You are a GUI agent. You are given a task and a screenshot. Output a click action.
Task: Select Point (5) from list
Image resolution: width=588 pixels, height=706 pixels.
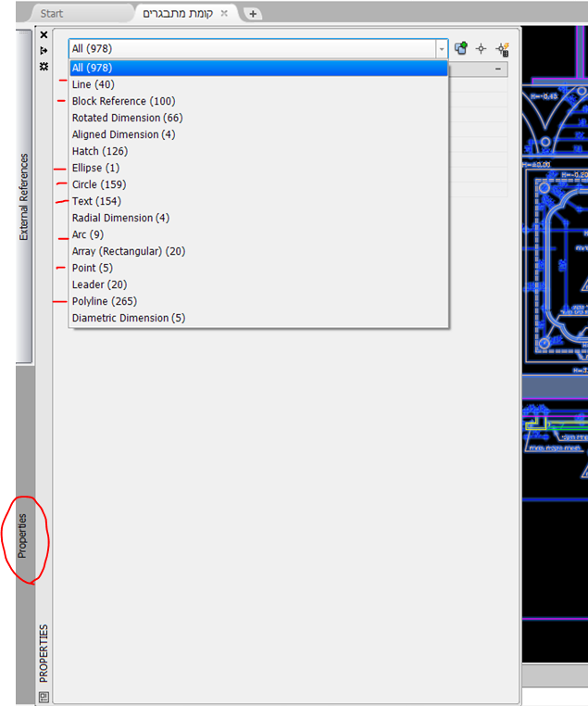click(258, 268)
